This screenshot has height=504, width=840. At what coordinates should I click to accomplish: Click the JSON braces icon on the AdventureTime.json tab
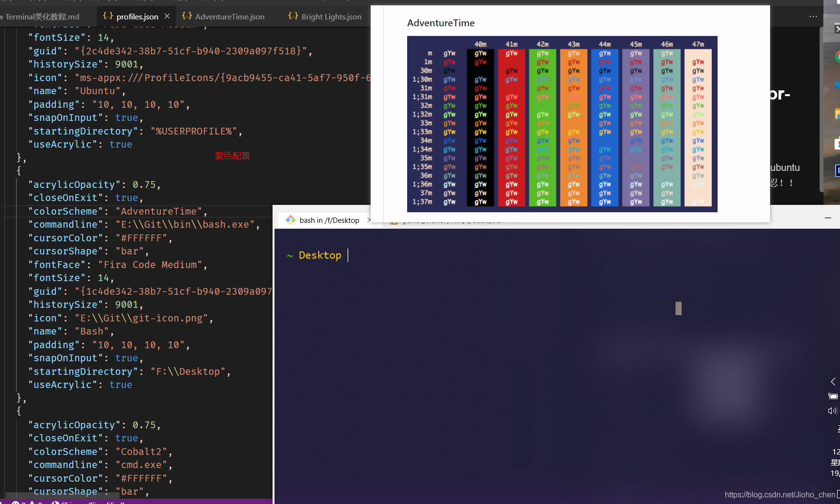(x=187, y=16)
